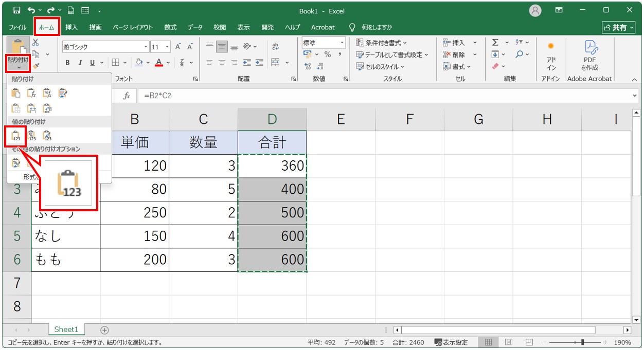The image size is (644, 350).
Task: Toggle Italic formatting
Action: coord(80,63)
